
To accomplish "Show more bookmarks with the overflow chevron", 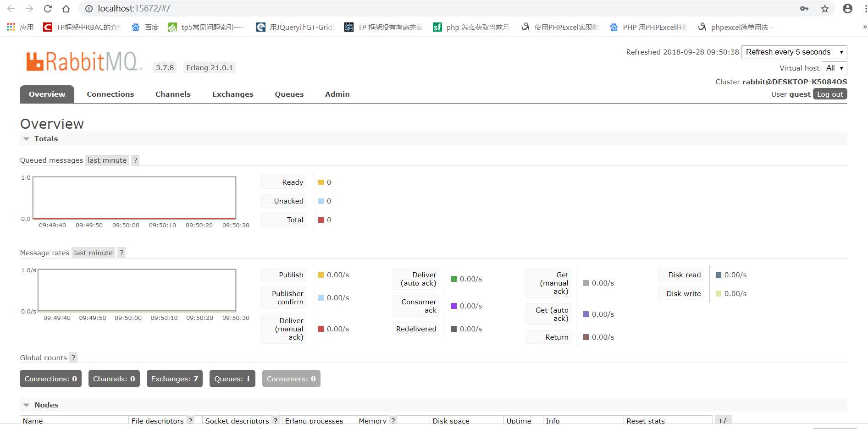I will [864, 27].
